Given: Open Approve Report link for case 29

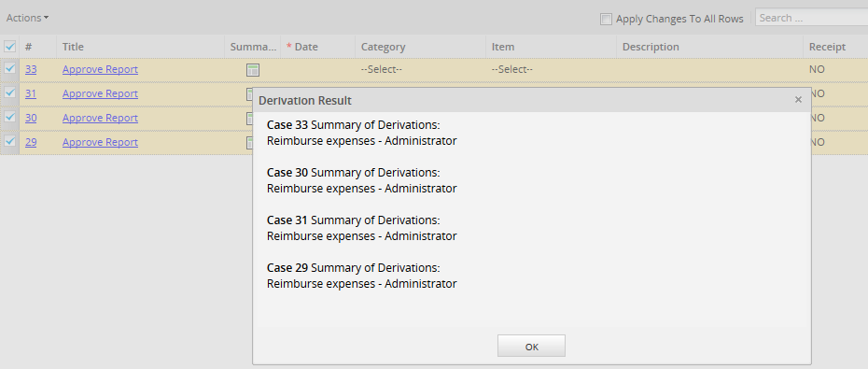Looking at the screenshot, I should [100, 142].
